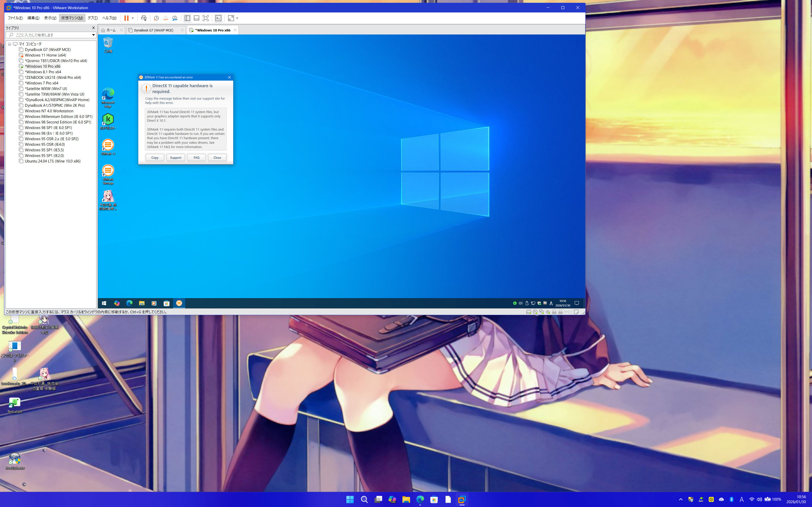Open the power options dropdown arrow beside pause

(x=133, y=18)
